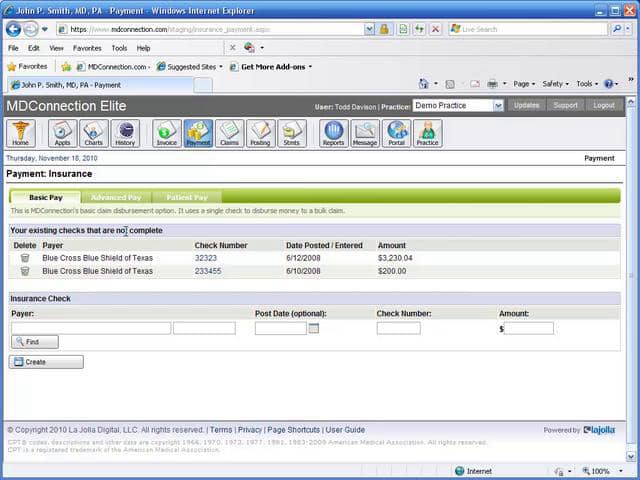The image size is (640, 480).
Task: Click the Find payer button
Action: pos(35,342)
